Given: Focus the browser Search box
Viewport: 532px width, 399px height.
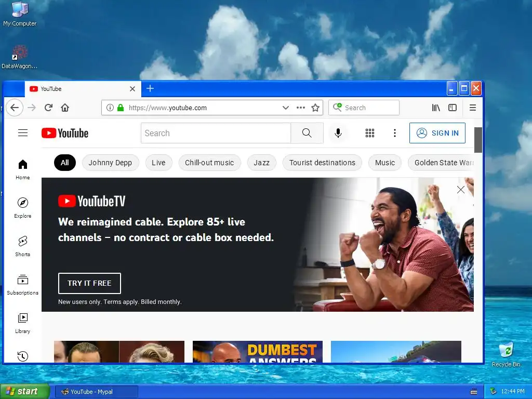Looking at the screenshot, I should click(x=364, y=108).
